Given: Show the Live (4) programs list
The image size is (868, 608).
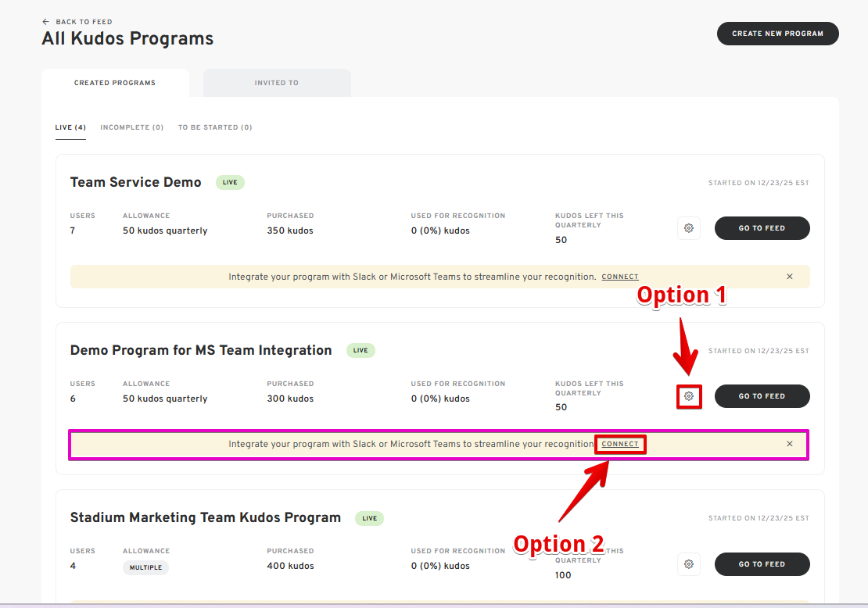Looking at the screenshot, I should [70, 127].
